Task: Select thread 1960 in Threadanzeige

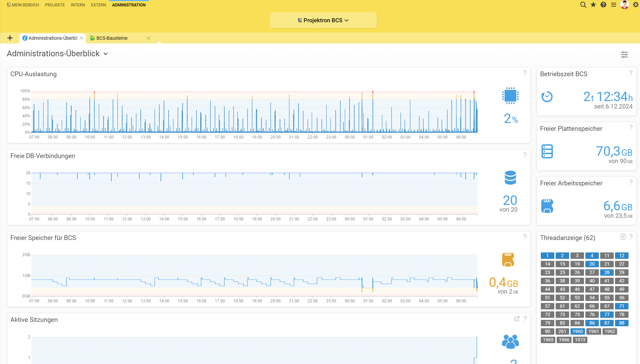Action: coord(578,331)
